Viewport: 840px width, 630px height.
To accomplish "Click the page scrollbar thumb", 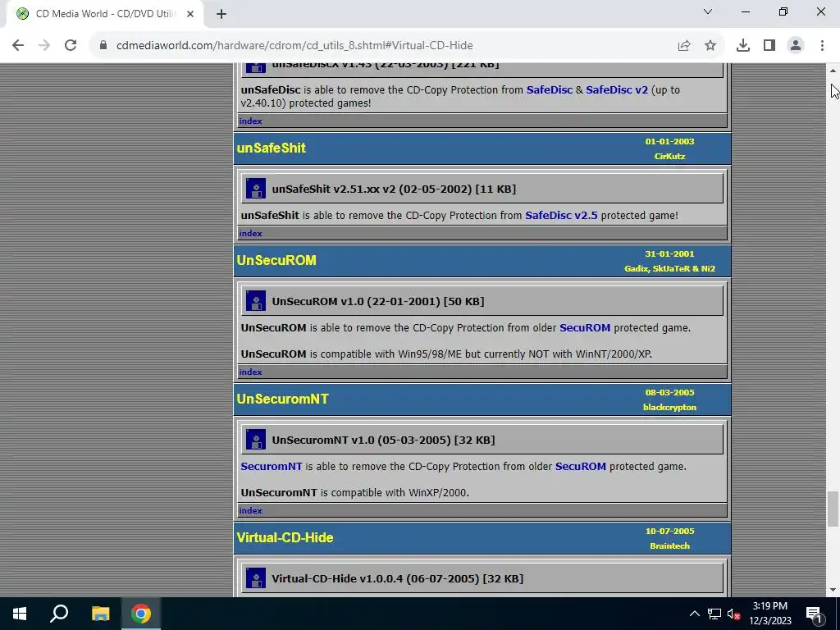I will coord(833,509).
